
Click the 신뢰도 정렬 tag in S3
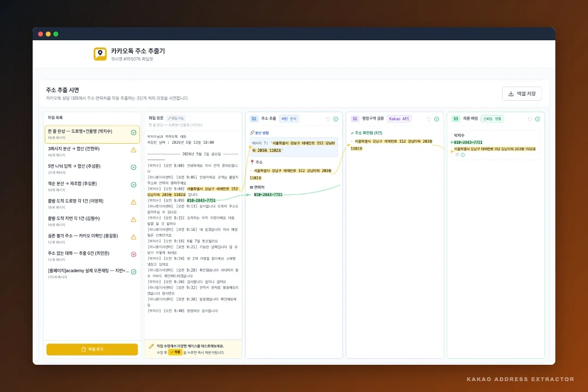point(492,119)
